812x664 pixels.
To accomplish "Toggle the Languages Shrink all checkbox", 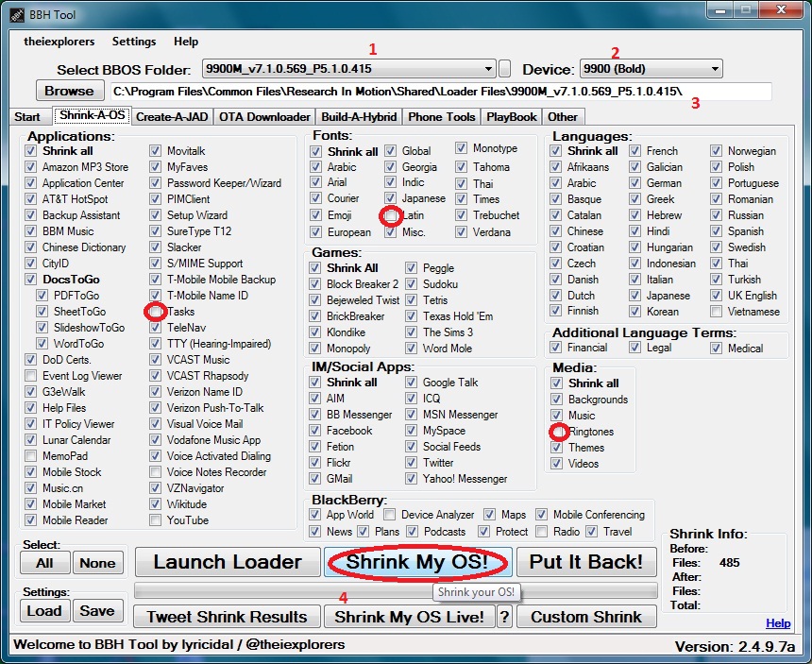I will tap(556, 151).
